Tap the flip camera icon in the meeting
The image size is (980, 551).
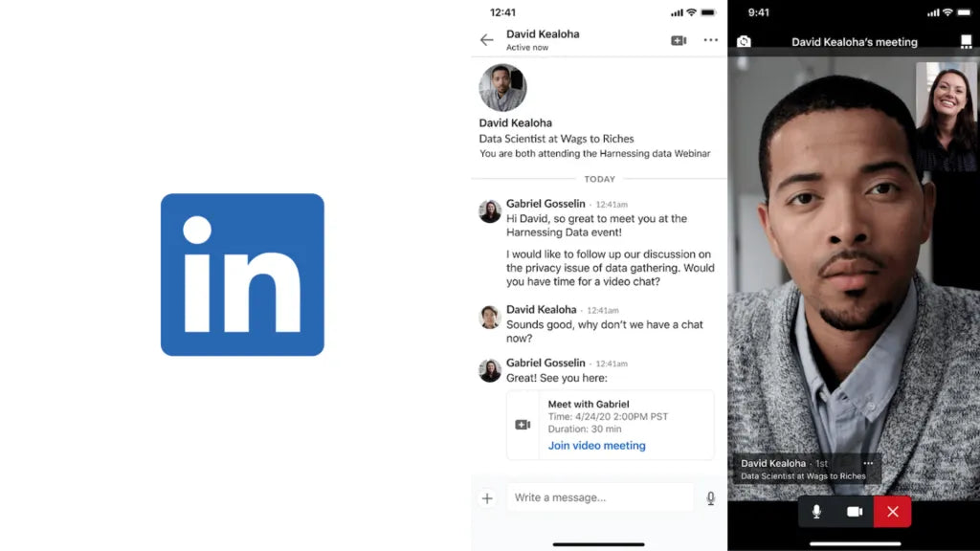coord(743,42)
